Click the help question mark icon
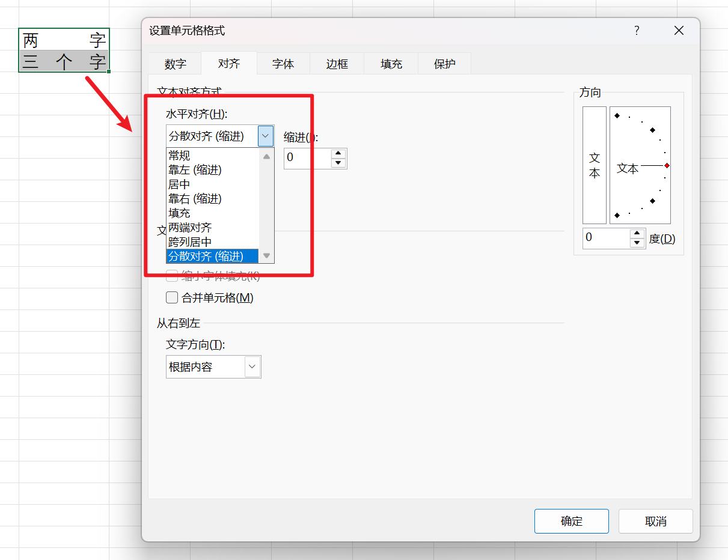 click(637, 31)
